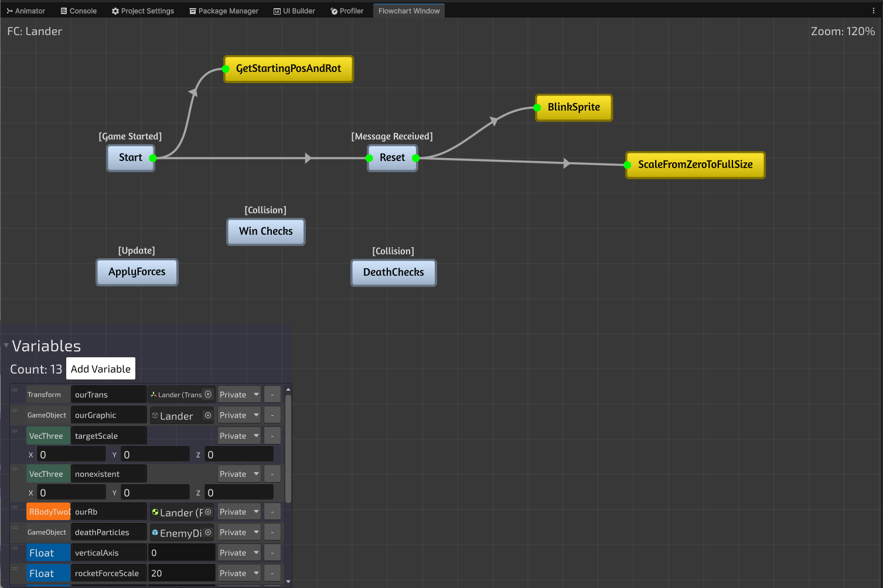Select the ApplyForces block
883x588 pixels.
(x=137, y=272)
